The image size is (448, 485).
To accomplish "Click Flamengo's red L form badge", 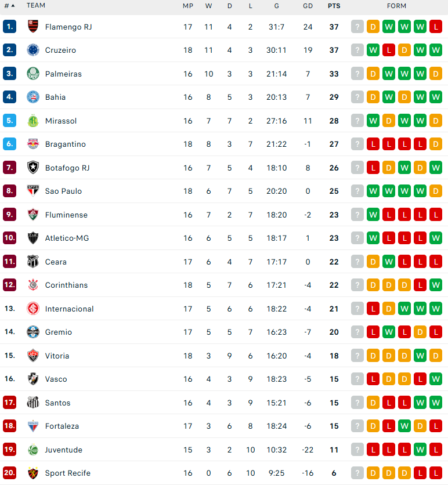I will (436, 27).
